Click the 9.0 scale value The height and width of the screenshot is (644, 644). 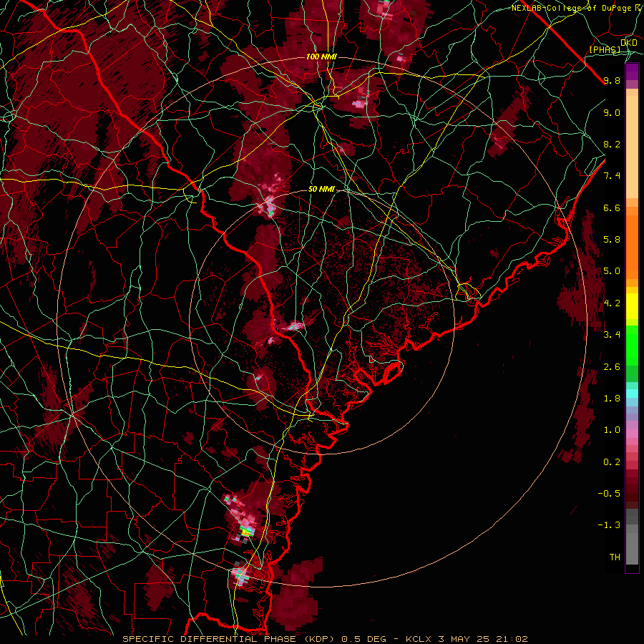612,112
